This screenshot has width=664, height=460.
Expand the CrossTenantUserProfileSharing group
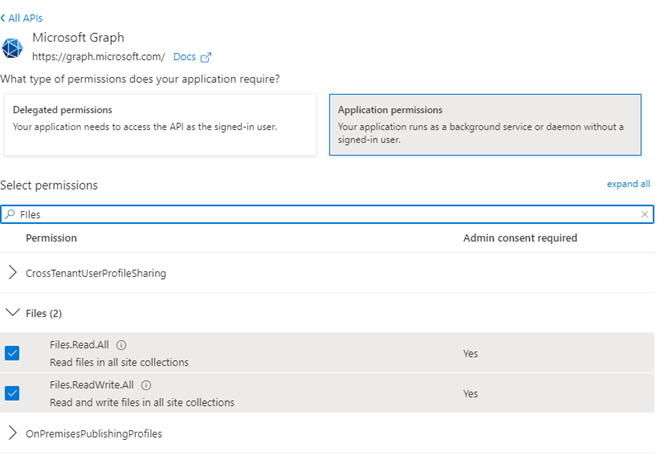click(x=13, y=273)
